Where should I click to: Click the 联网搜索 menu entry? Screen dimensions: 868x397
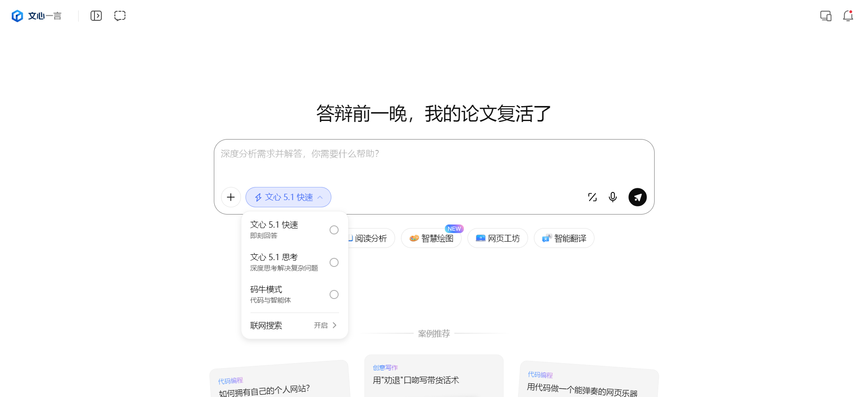294,325
